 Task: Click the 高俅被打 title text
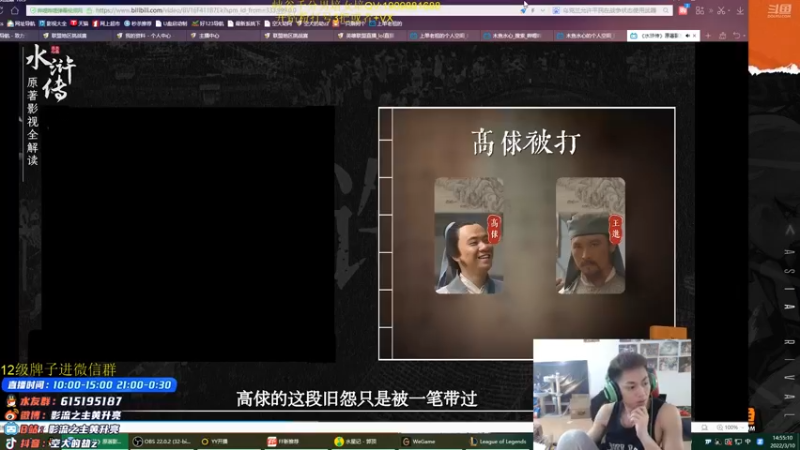coord(526,142)
